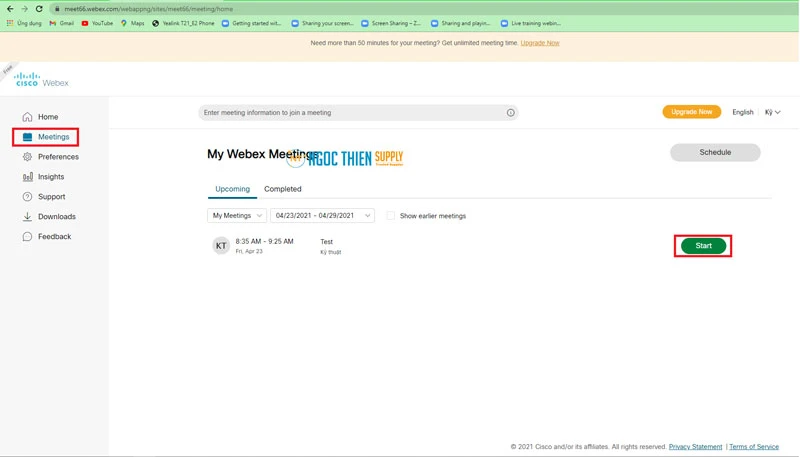Open the Maps bookmark

(133, 23)
